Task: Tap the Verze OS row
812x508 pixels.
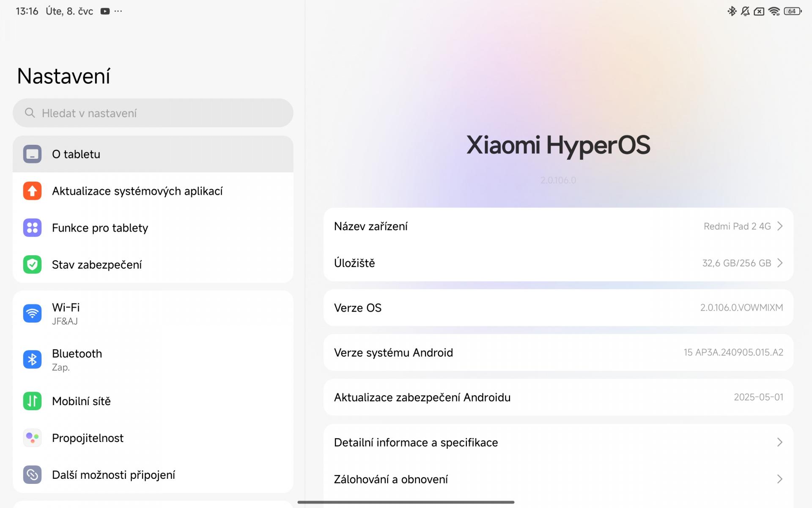Action: click(558, 308)
